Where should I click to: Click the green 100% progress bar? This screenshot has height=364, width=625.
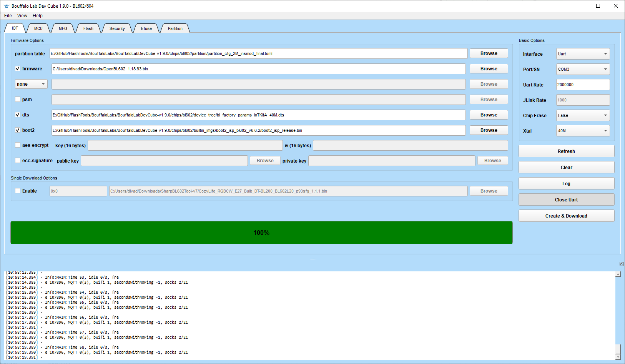tap(261, 233)
